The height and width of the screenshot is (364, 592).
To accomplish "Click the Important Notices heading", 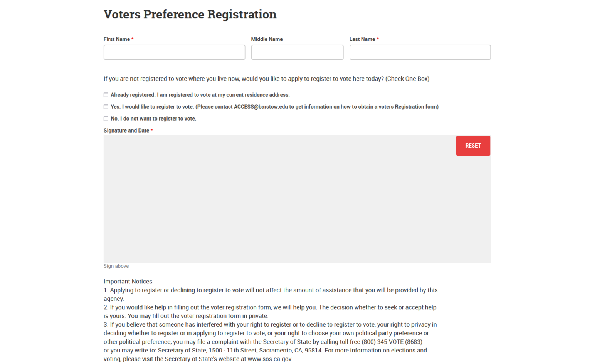I will click(x=128, y=282).
